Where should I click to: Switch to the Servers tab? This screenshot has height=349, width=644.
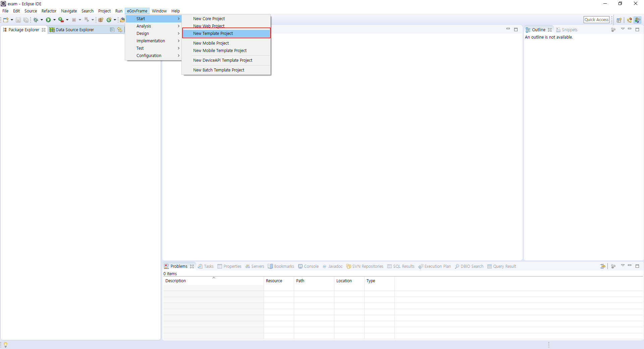255,266
